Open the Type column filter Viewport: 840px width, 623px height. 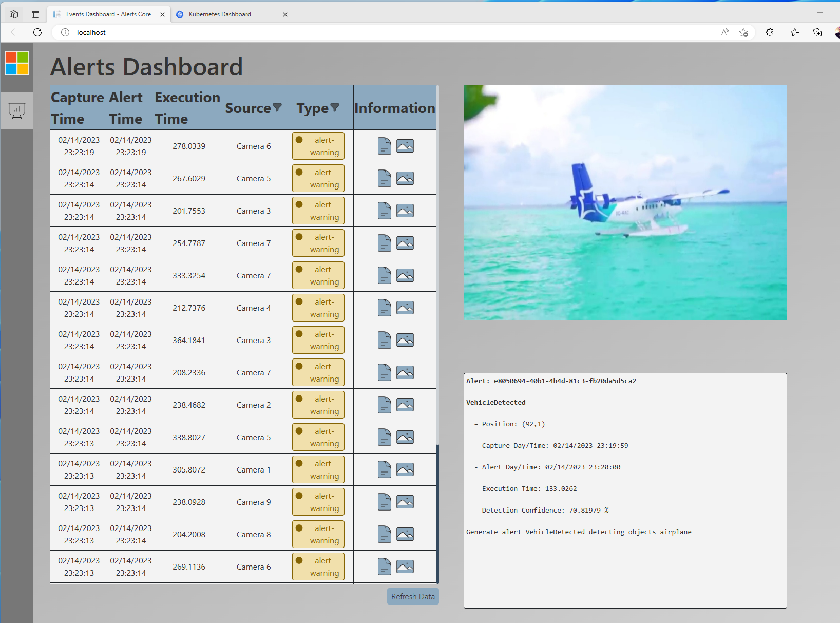point(335,107)
